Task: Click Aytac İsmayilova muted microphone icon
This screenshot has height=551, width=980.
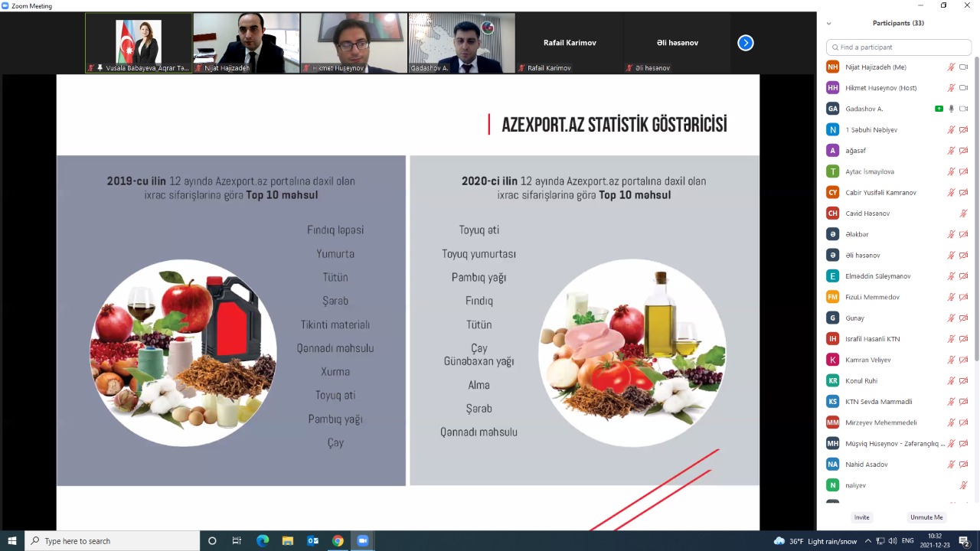Action: [x=952, y=171]
